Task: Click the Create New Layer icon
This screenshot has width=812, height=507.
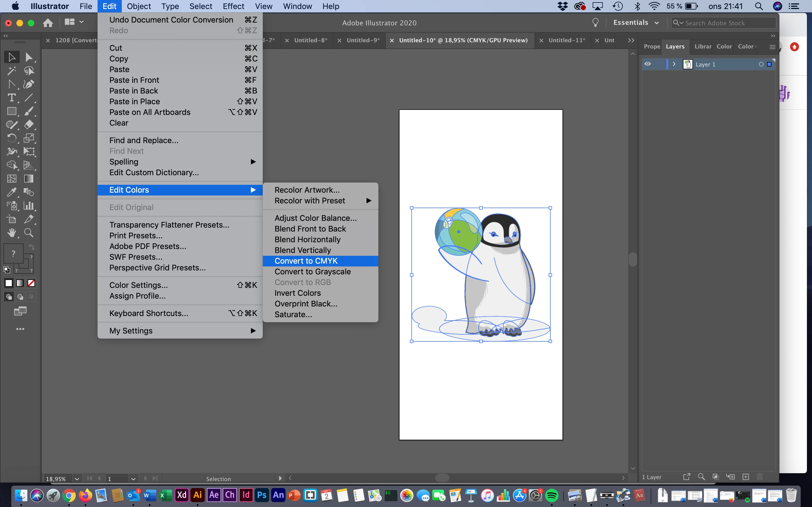Action: (x=745, y=477)
